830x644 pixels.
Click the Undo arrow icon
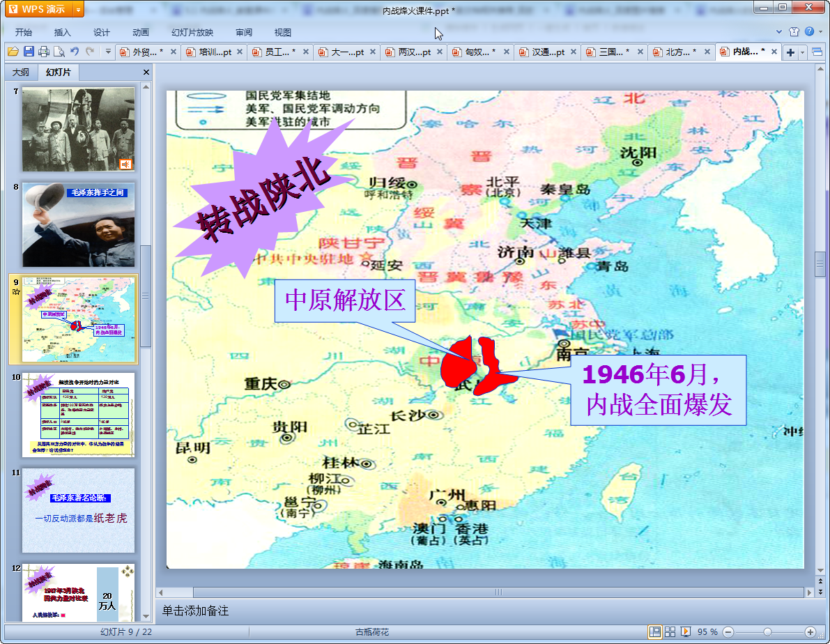tap(75, 52)
